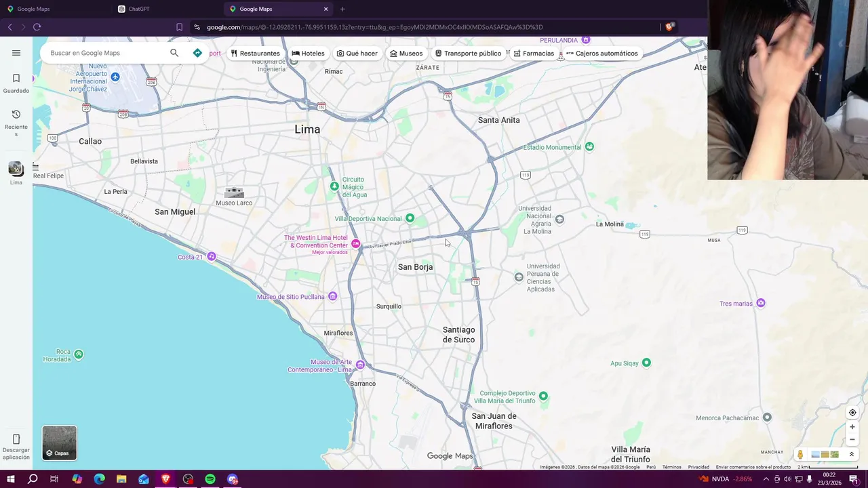Zoom in with the plus button
The image size is (868, 488).
click(852, 427)
